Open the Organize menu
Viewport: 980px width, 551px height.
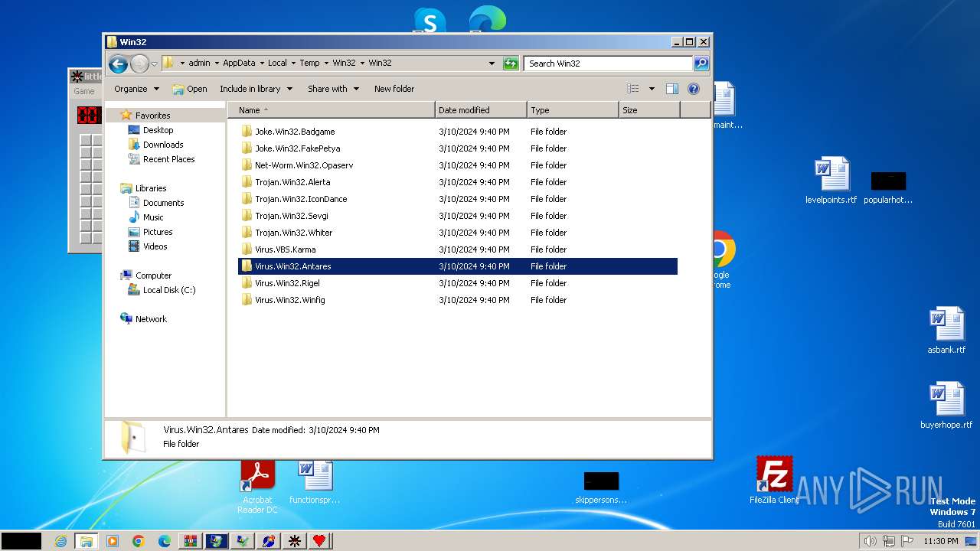coord(136,89)
